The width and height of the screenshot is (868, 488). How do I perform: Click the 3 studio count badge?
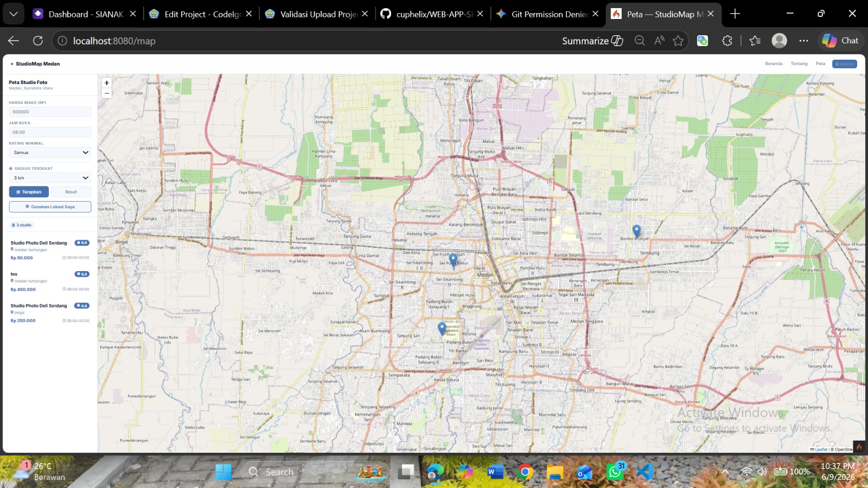22,225
